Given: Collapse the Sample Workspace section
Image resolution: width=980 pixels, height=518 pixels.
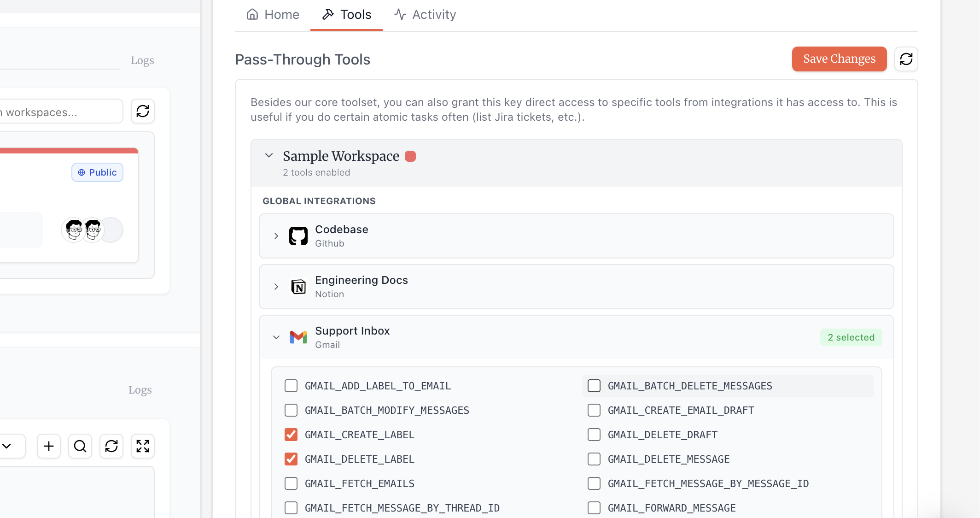Looking at the screenshot, I should [x=269, y=156].
